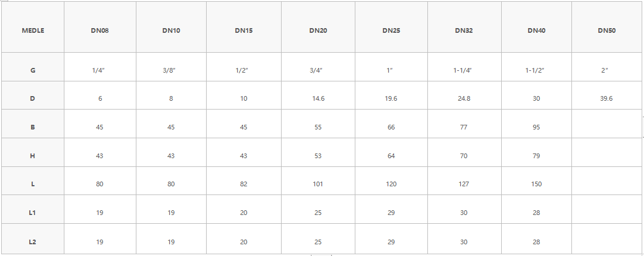Select the 1-1/4" thread size cell
The width and height of the screenshot is (644, 256).
tap(464, 70)
